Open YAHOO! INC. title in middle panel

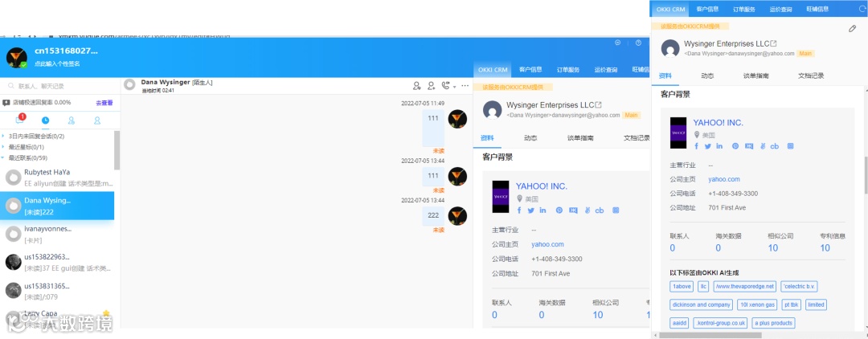(x=542, y=186)
